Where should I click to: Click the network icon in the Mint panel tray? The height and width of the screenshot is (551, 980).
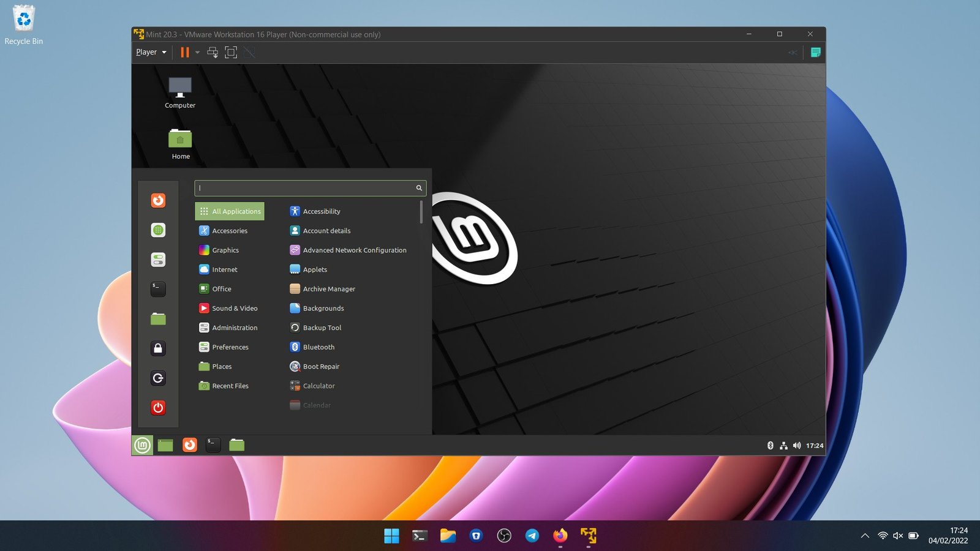point(783,446)
